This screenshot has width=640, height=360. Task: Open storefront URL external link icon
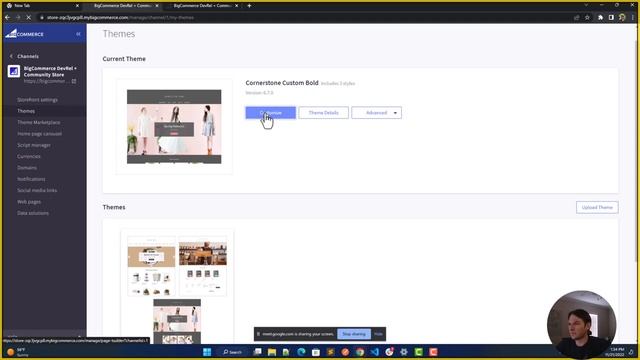click(74, 81)
